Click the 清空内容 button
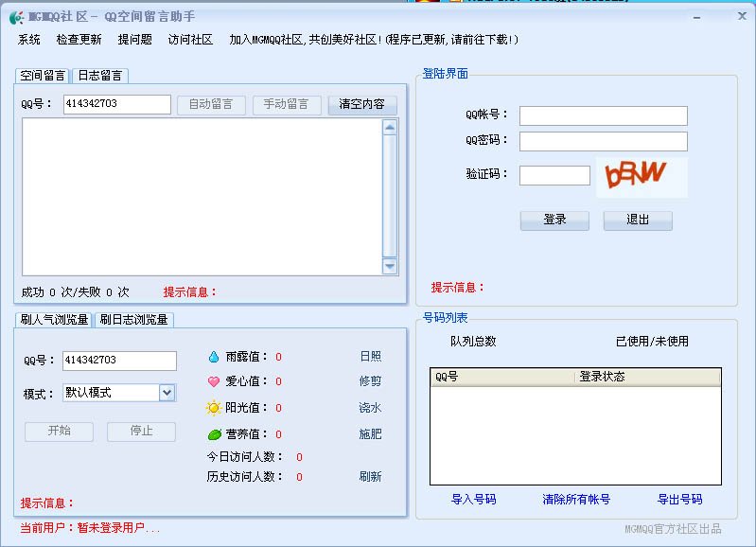 pyautogui.click(x=362, y=105)
